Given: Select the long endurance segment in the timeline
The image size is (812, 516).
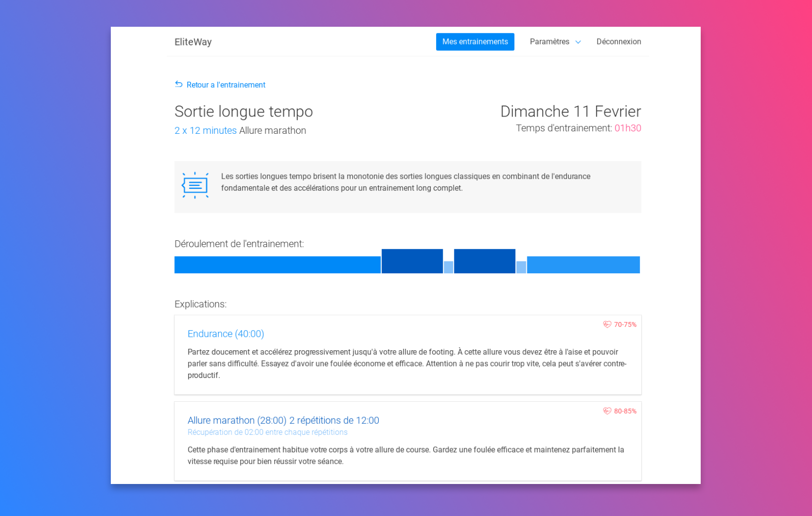Looking at the screenshot, I should coord(278,265).
